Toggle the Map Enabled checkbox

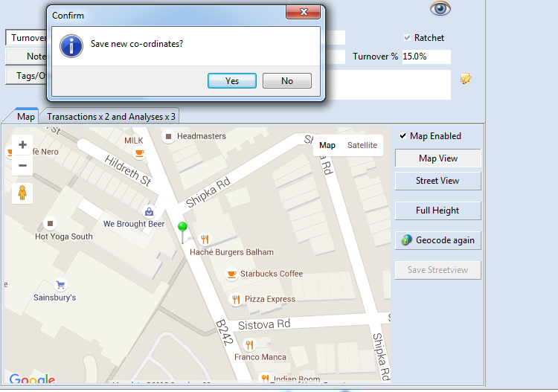(x=403, y=136)
